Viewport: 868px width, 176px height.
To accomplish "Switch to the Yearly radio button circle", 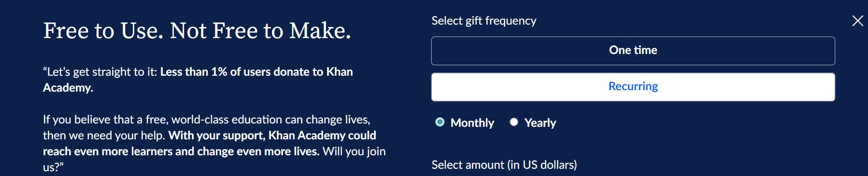I will click(514, 122).
